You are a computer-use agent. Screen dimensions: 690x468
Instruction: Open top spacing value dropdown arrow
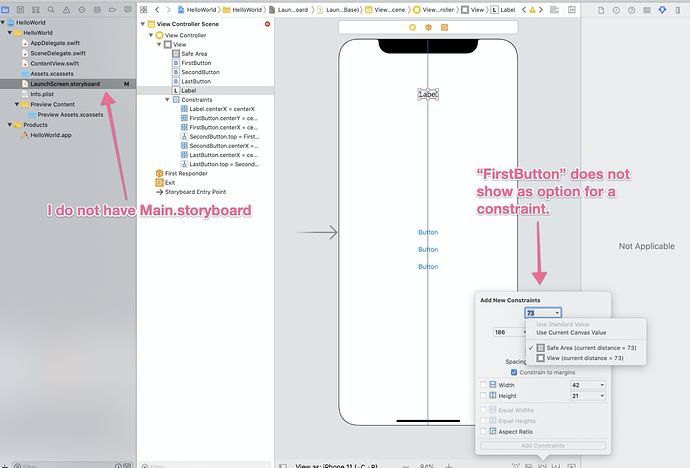[557, 313]
